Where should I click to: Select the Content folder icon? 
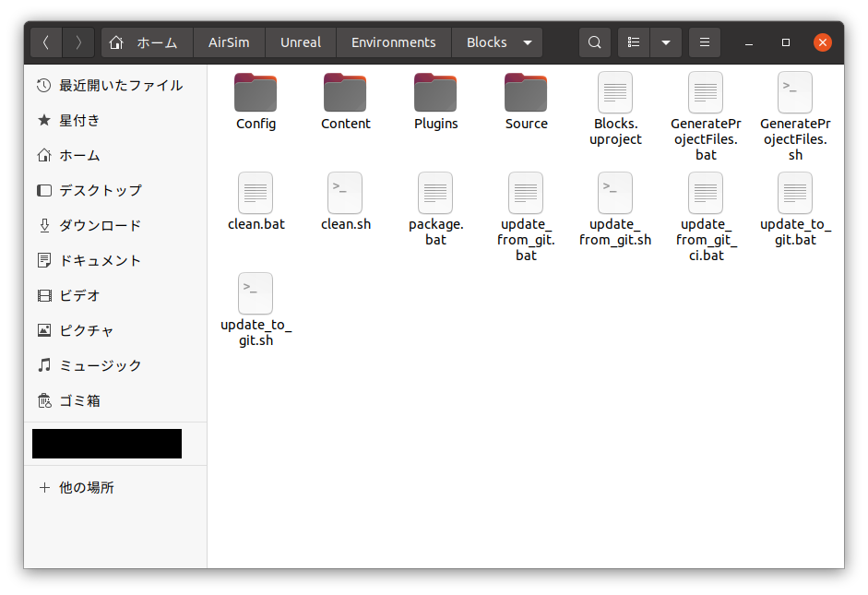pyautogui.click(x=345, y=92)
